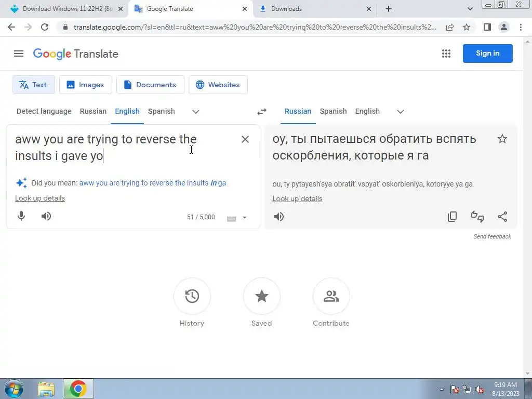Open Saved translations
The height and width of the screenshot is (399, 532).
[x=262, y=296]
